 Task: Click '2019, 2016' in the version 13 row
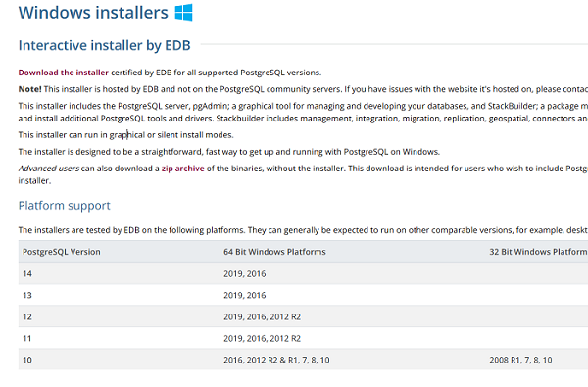(x=244, y=295)
